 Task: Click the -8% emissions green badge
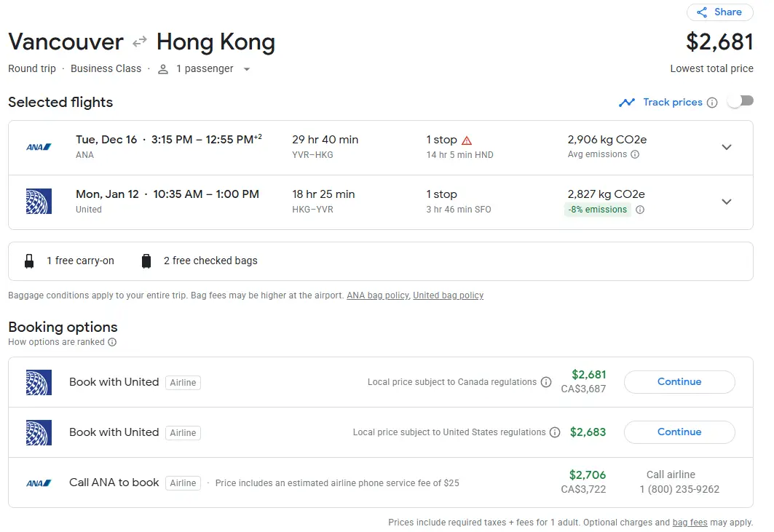point(597,210)
